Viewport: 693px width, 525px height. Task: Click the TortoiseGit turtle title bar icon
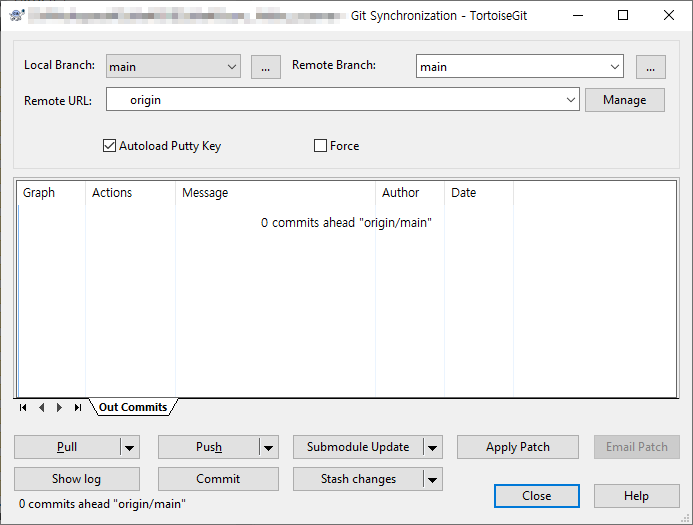coord(17,15)
